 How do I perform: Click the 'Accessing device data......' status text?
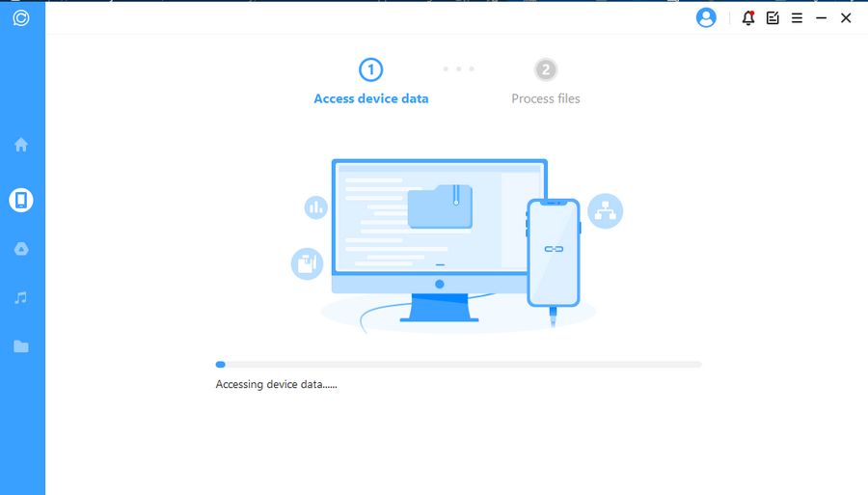coord(276,384)
